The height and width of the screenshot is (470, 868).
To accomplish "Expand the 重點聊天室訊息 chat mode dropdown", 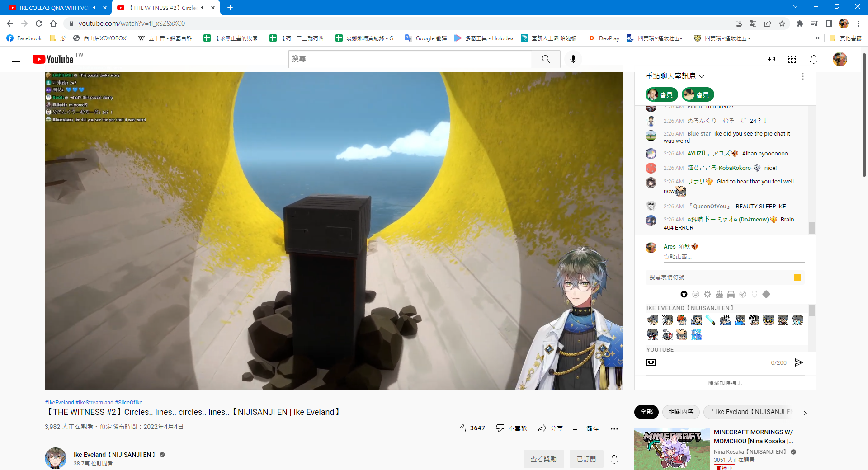I will (x=675, y=76).
